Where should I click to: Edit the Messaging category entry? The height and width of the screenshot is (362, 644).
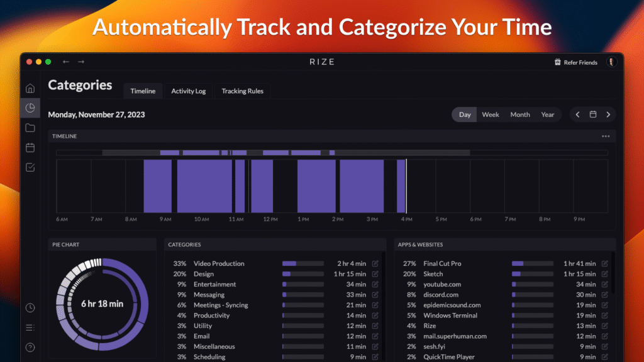click(x=375, y=295)
